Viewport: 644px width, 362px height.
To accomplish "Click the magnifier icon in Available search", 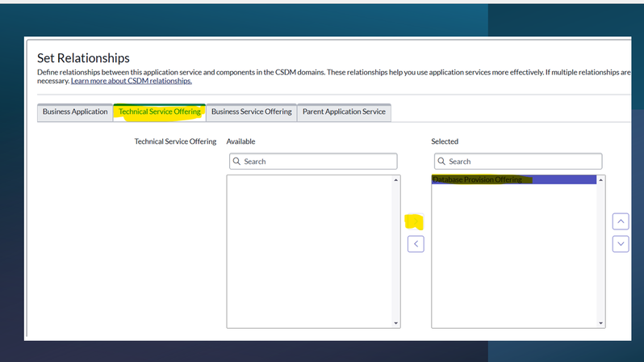I will [237, 162].
